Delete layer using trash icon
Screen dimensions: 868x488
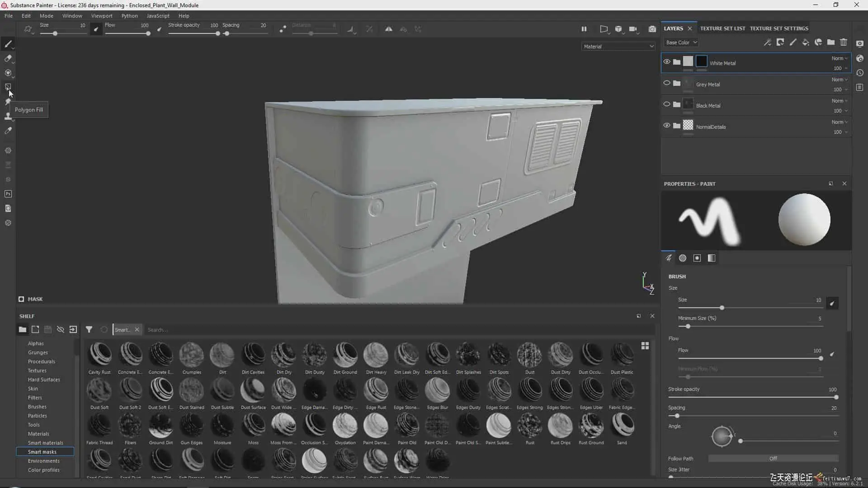point(844,42)
